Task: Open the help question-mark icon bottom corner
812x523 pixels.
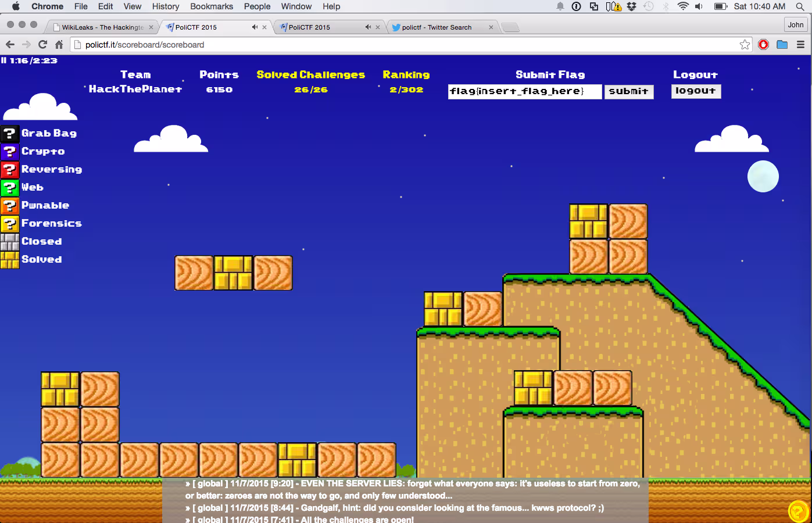Action: pyautogui.click(x=799, y=511)
